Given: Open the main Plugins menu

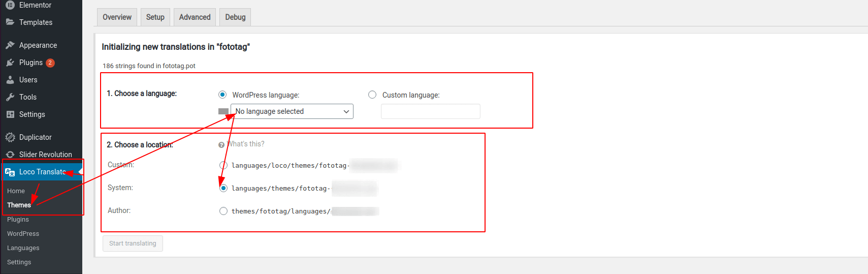Looking at the screenshot, I should pos(31,63).
